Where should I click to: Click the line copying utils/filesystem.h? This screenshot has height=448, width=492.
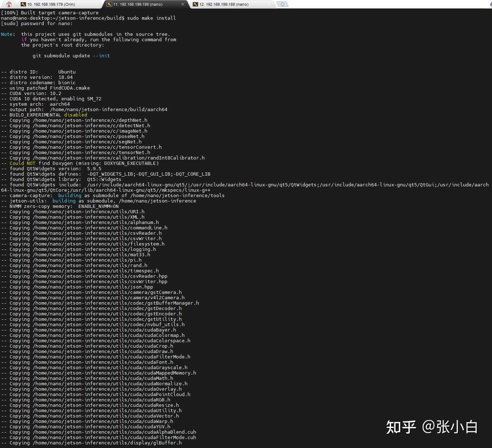[x=83, y=244]
